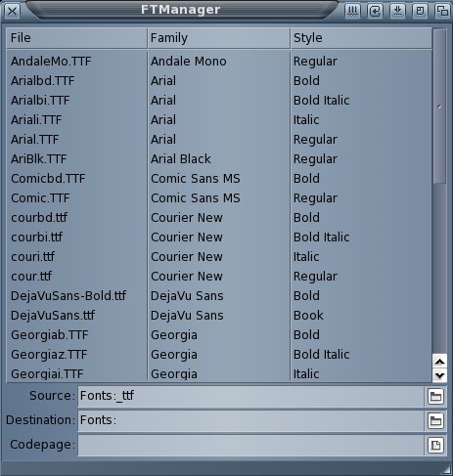Open MUI settings gadget with three vertical lines

[352, 11]
